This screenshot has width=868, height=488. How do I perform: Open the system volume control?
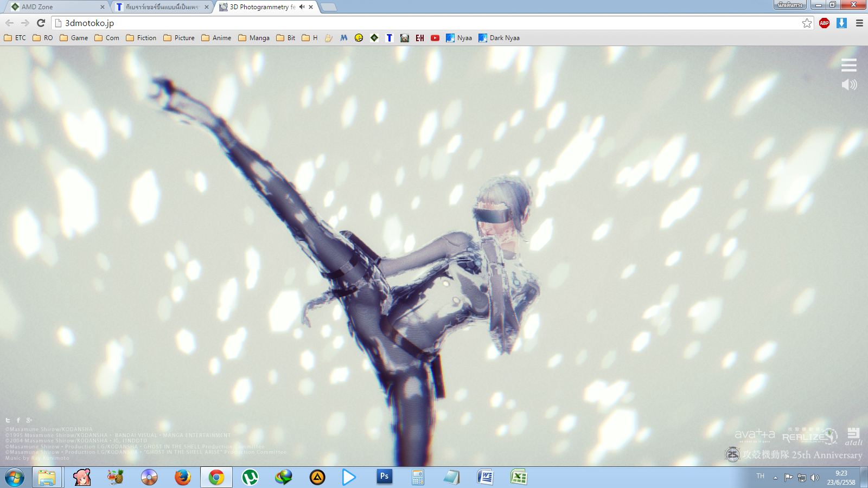point(814,478)
